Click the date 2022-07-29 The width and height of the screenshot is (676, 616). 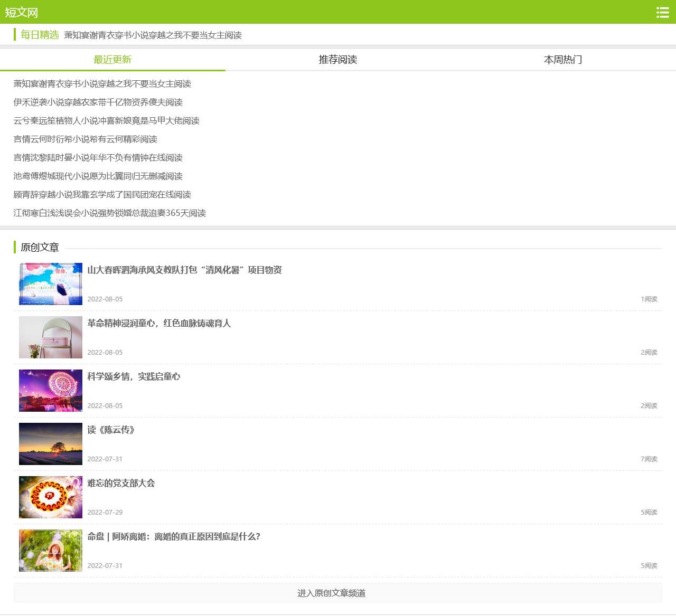(x=105, y=513)
